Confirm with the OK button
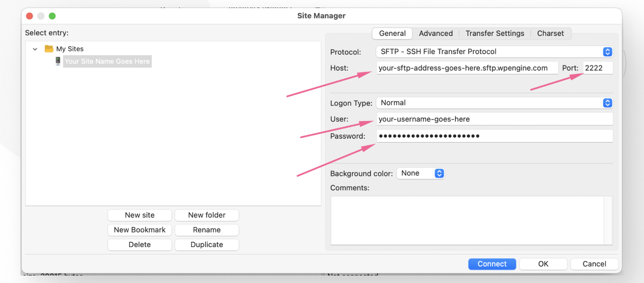The image size is (644, 283). click(543, 264)
